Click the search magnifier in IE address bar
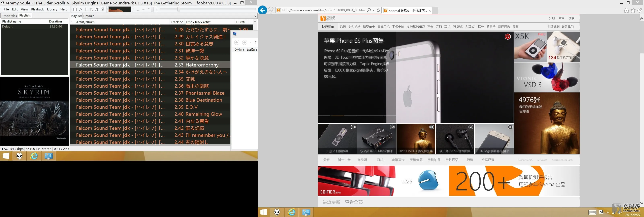The height and width of the screenshot is (217, 644). click(x=369, y=10)
